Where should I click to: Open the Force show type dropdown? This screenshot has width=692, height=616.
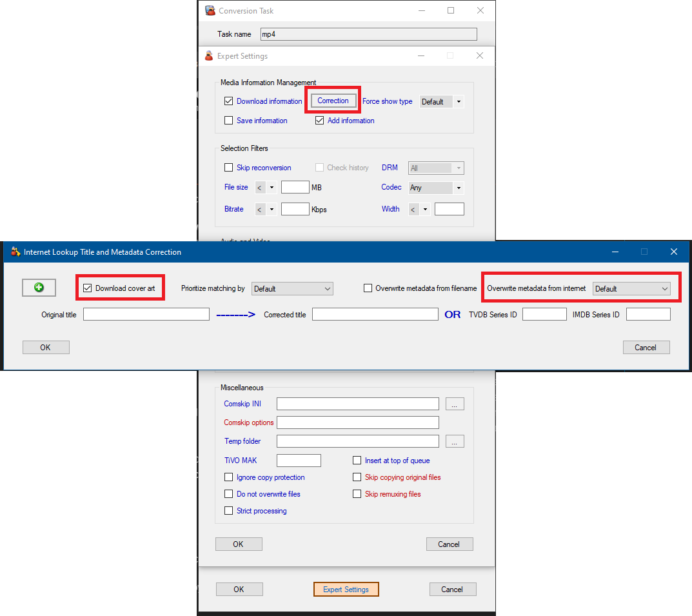click(x=441, y=102)
